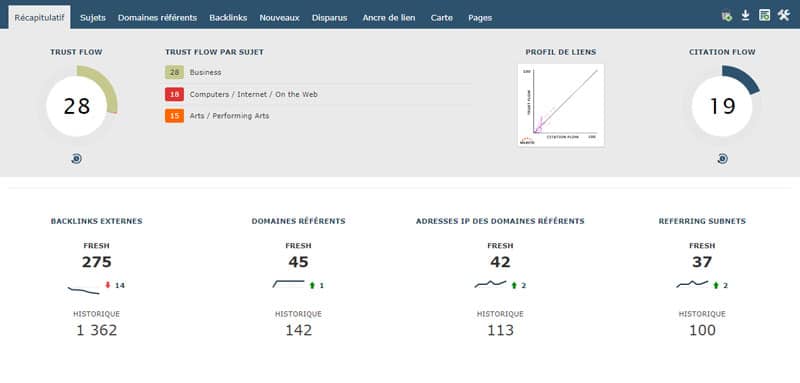The width and height of the screenshot is (800, 383).
Task: Click the bucket icon in the top bar
Action: [x=727, y=16]
